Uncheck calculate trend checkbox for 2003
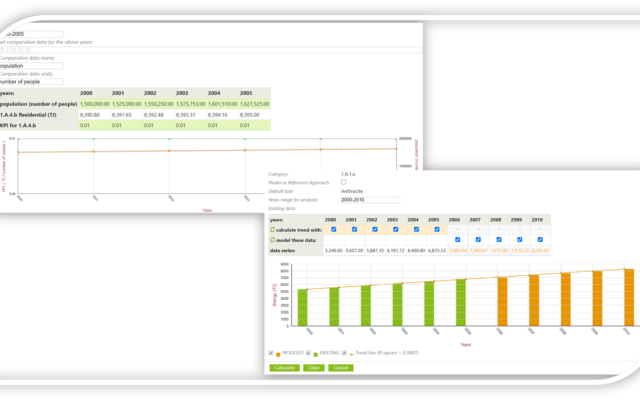This screenshot has width=640, height=400. (x=396, y=229)
